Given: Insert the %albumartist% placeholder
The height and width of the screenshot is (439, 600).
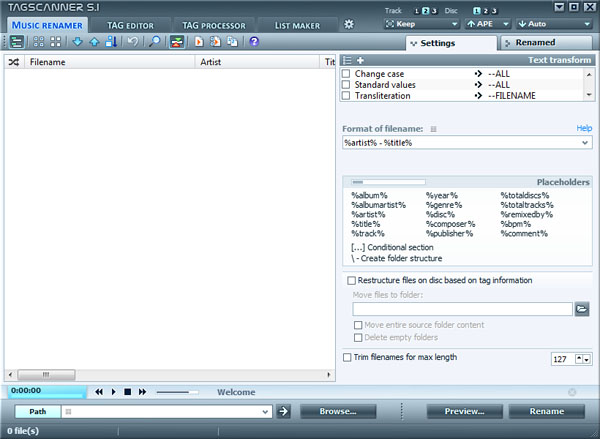Looking at the screenshot, I should coord(378,205).
